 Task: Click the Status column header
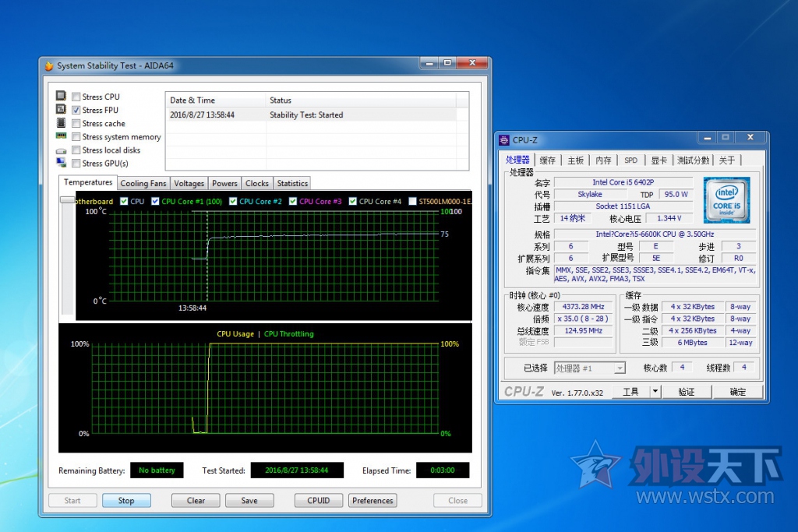point(361,100)
